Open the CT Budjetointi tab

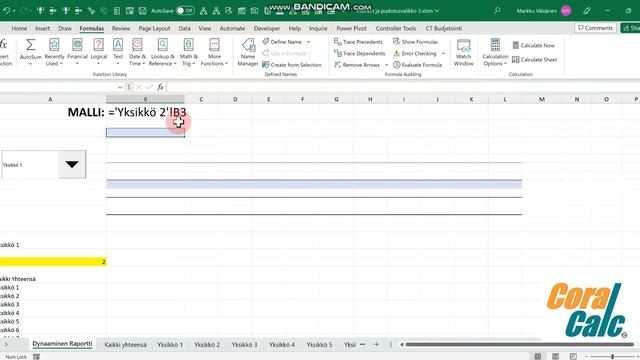tap(444, 28)
